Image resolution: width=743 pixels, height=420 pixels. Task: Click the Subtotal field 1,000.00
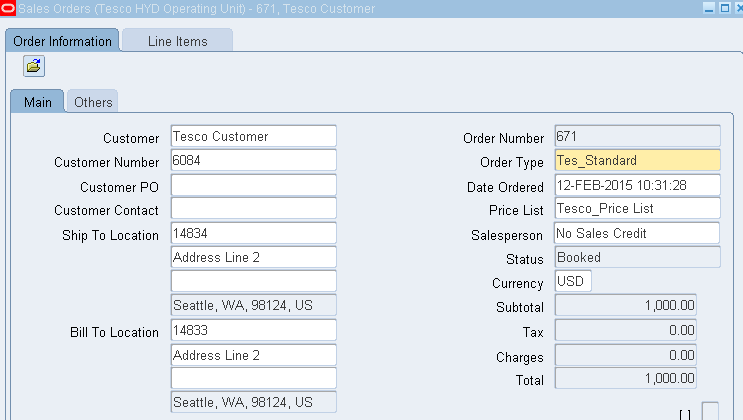(625, 305)
